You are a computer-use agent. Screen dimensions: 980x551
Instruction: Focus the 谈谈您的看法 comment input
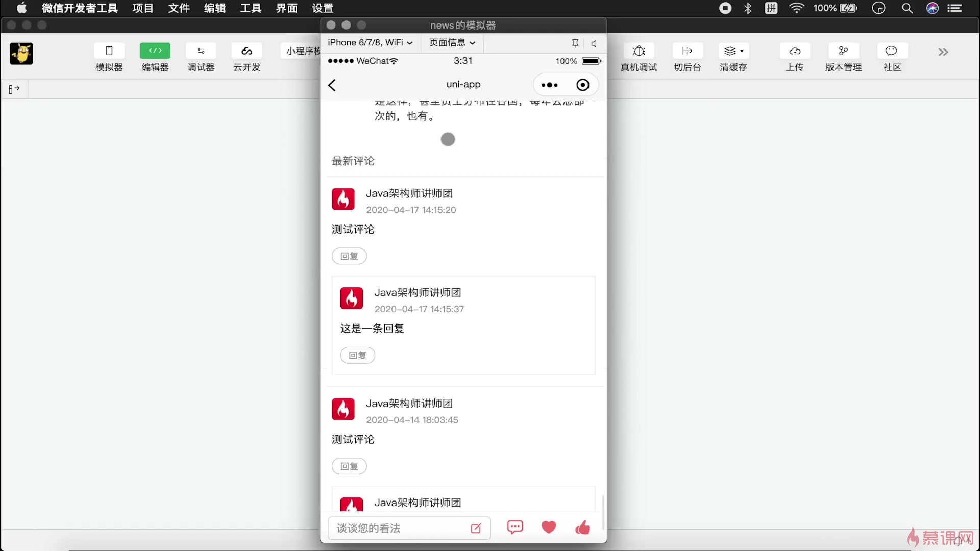click(x=409, y=529)
